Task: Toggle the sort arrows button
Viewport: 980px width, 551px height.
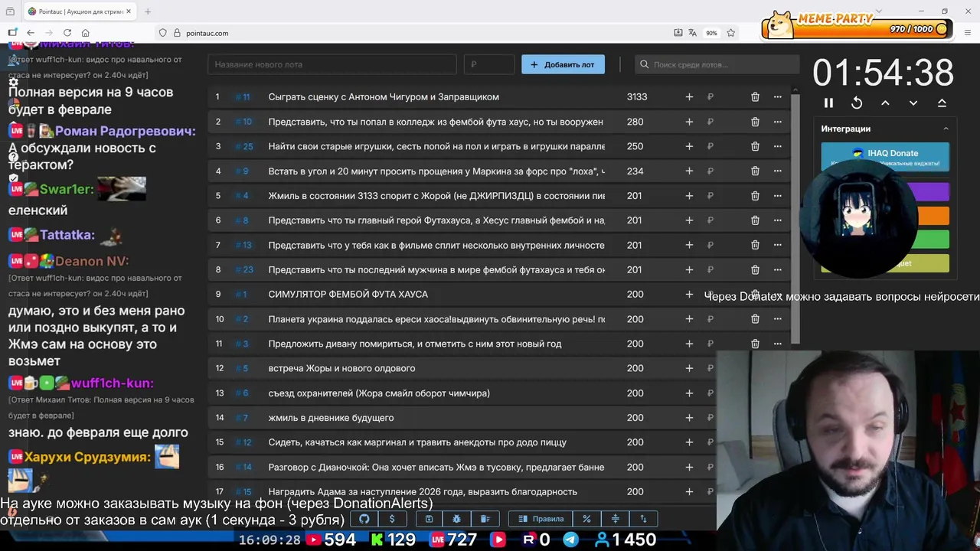Action: tap(643, 519)
